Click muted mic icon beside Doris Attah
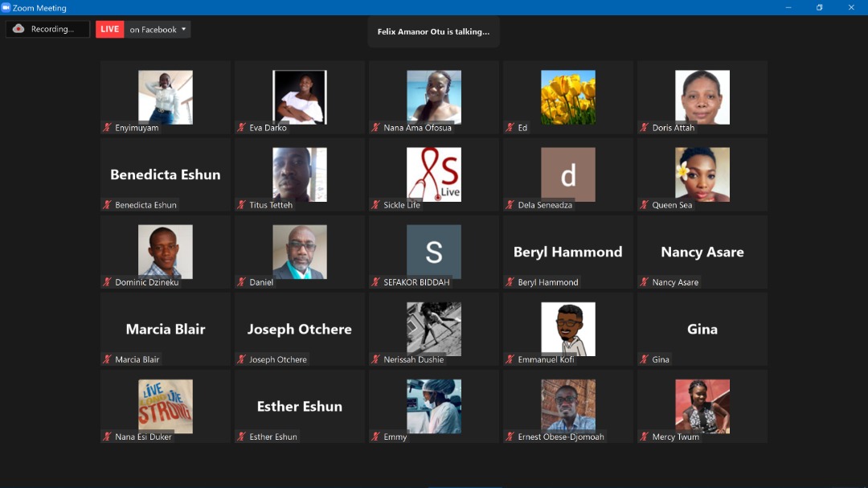868x488 pixels. [x=645, y=127]
